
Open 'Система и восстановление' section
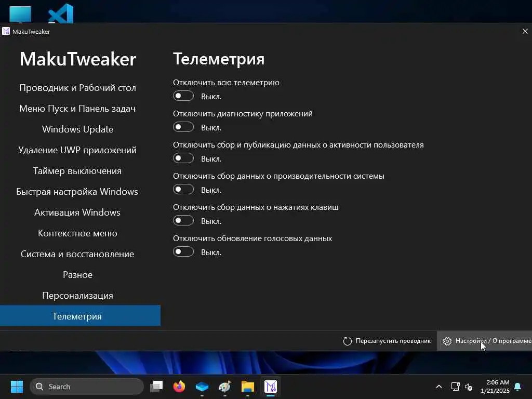coord(78,254)
